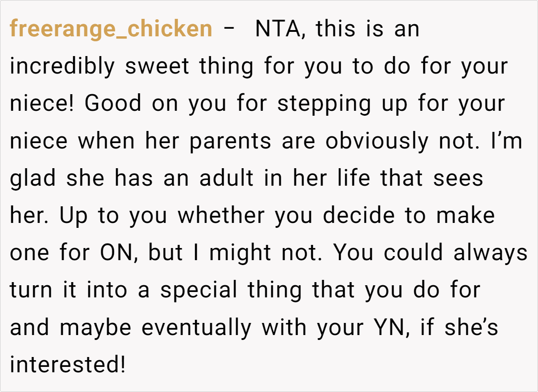
Task: Click the word "Good" in the comment
Action: [x=113, y=104]
